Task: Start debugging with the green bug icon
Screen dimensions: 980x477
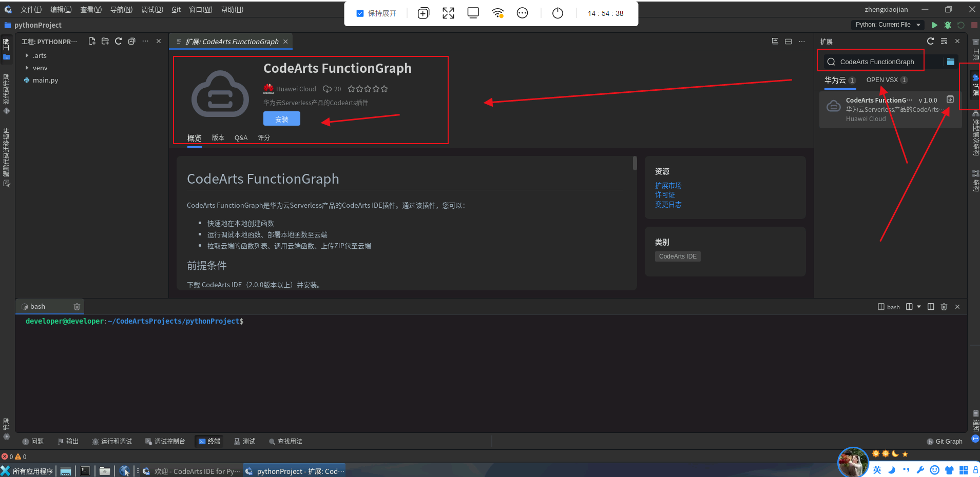Action: pos(948,25)
